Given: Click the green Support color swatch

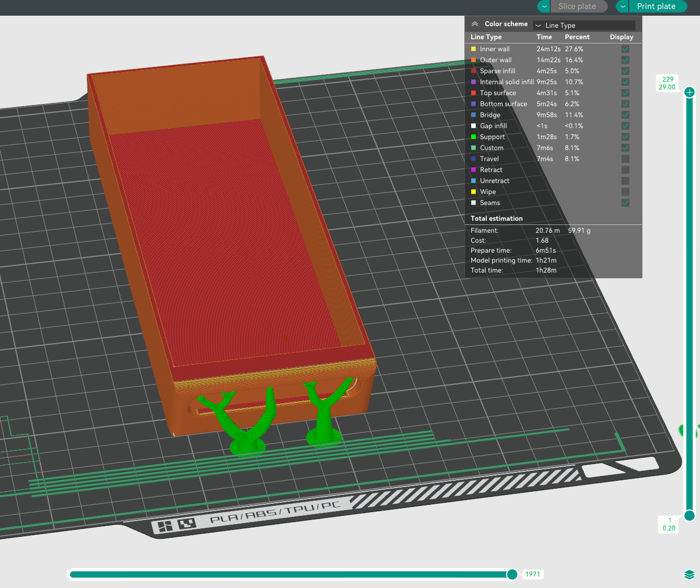Looking at the screenshot, I should click(x=474, y=137).
